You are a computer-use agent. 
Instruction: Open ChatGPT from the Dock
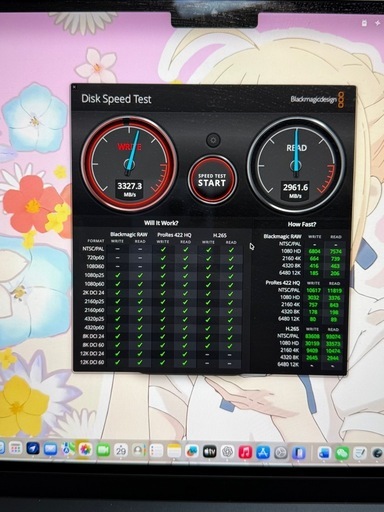point(227,452)
